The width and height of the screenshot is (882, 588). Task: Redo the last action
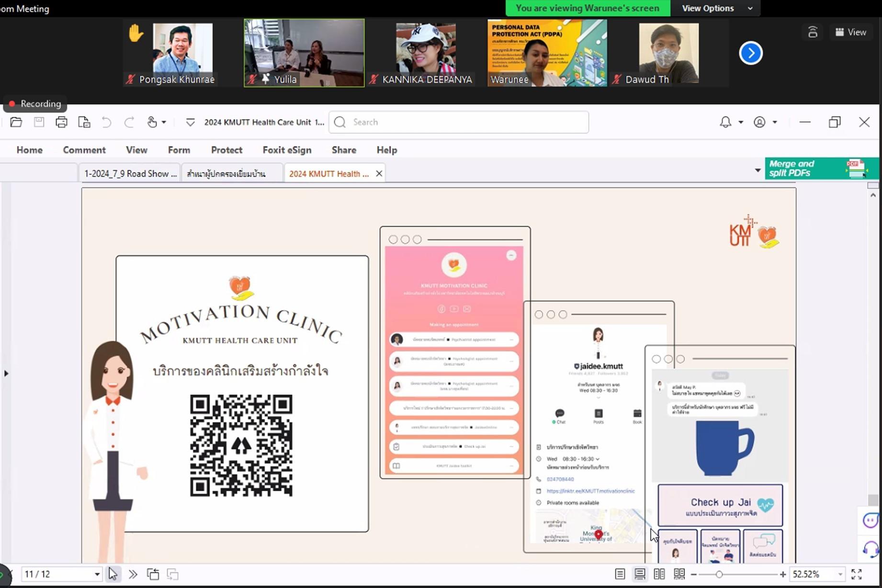click(x=129, y=122)
